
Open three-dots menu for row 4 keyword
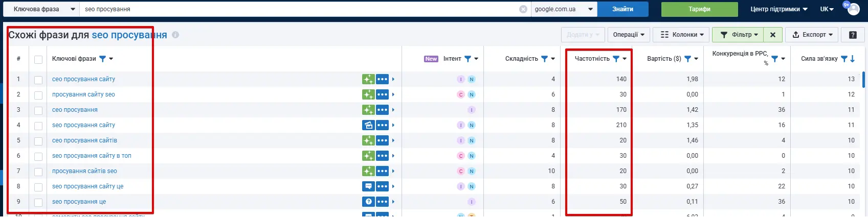[382, 125]
